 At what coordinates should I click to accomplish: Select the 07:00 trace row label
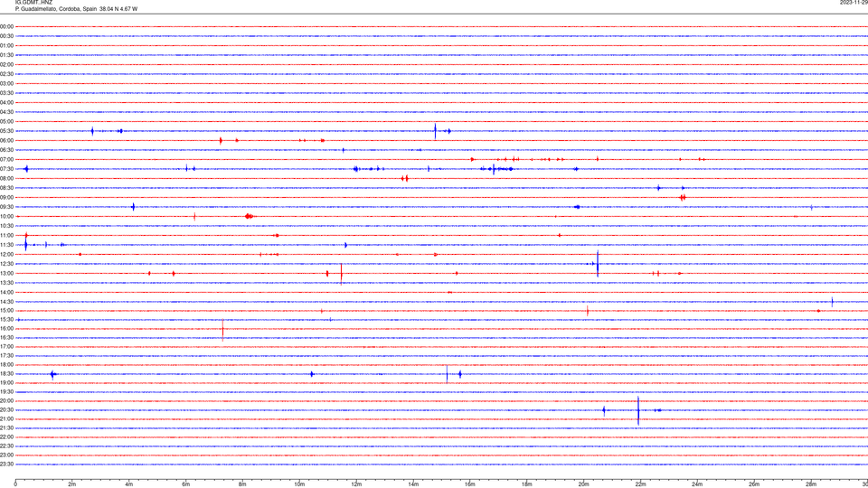[x=6, y=159]
